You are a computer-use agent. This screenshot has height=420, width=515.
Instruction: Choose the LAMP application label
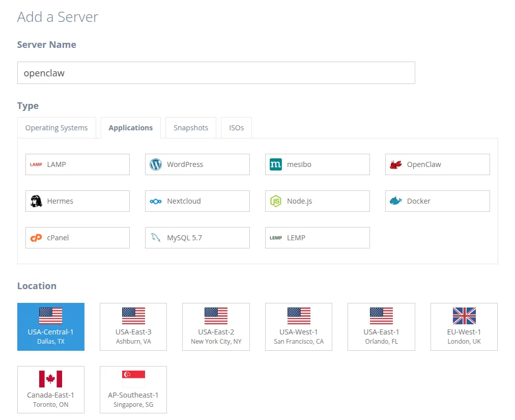56,164
